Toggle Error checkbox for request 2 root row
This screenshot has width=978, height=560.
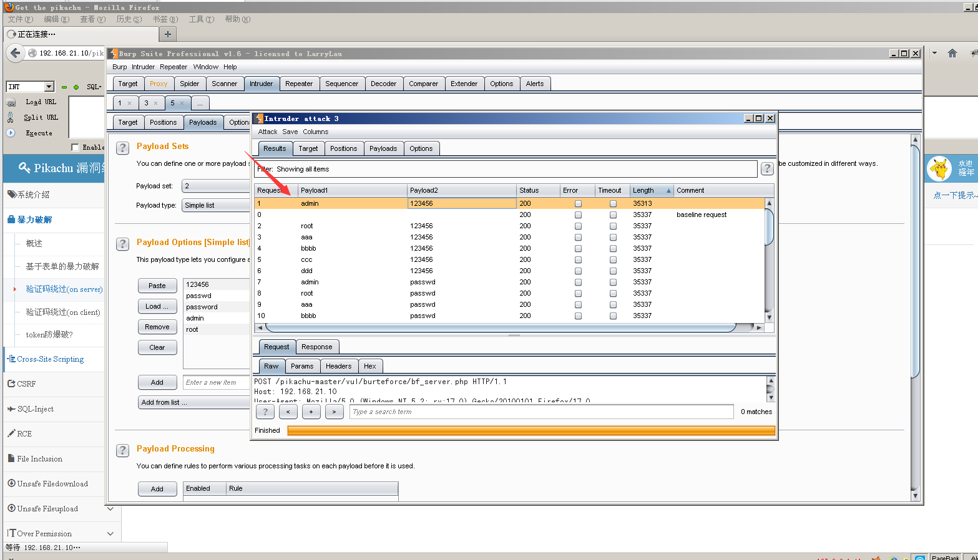coord(578,226)
